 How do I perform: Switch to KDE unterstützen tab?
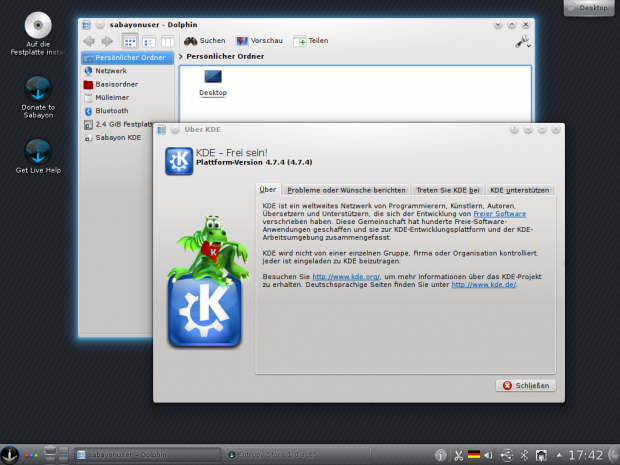pyautogui.click(x=520, y=190)
